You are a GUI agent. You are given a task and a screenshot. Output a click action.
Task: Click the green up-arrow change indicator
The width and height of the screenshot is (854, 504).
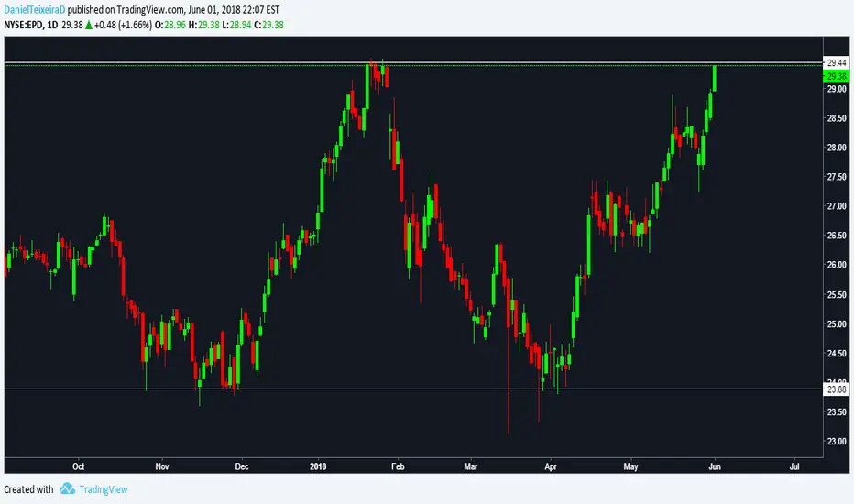pos(89,25)
